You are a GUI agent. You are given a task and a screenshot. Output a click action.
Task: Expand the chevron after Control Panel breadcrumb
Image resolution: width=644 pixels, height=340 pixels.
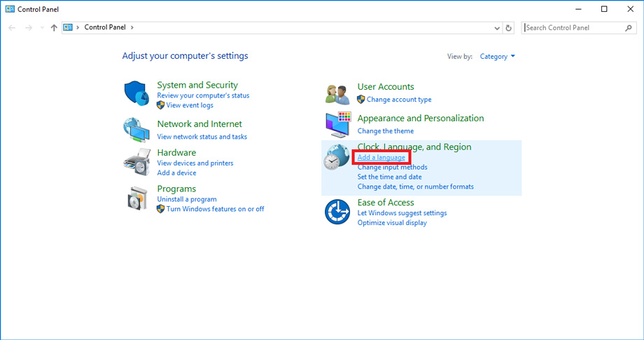pyautogui.click(x=132, y=28)
